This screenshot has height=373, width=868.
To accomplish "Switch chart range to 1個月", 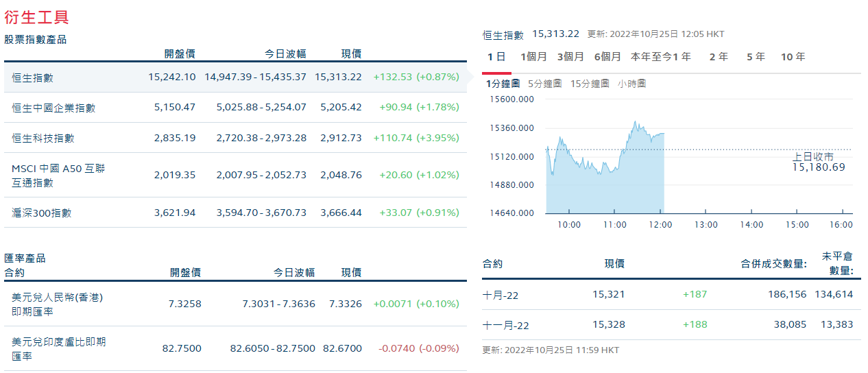I will point(533,57).
